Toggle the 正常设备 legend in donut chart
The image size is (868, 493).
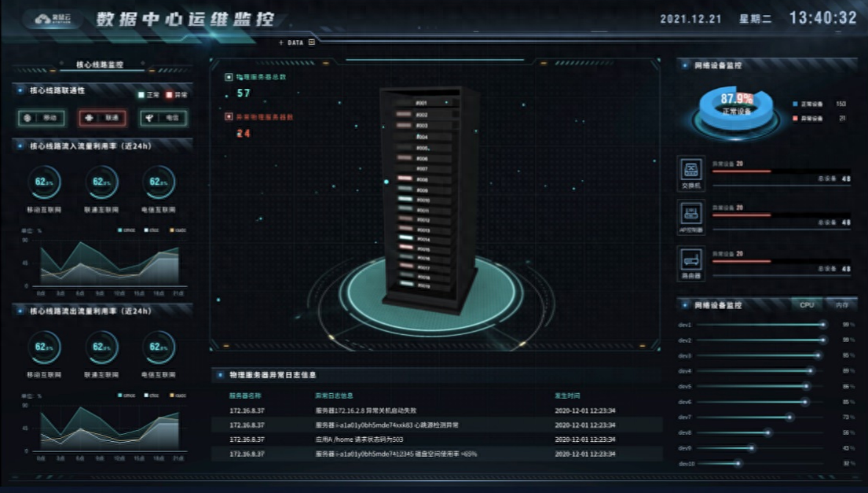(808, 104)
